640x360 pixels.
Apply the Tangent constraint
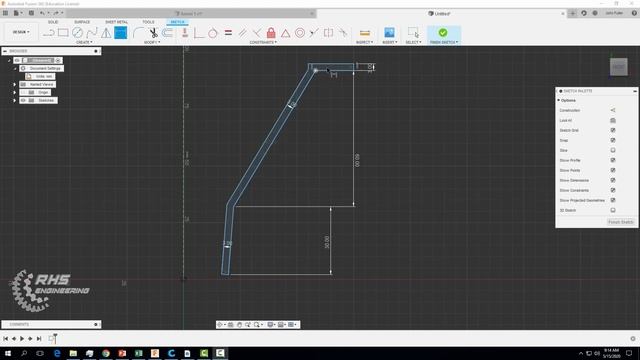click(x=213, y=33)
